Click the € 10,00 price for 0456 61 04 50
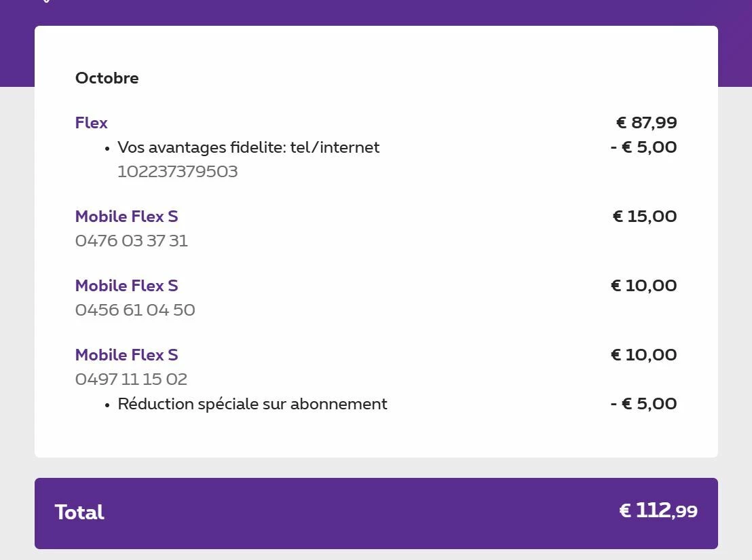 [643, 286]
